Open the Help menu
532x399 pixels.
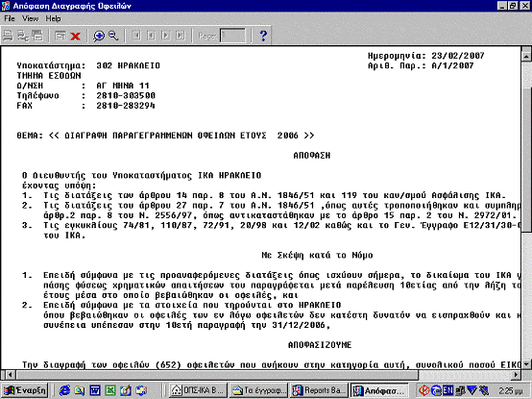(x=53, y=18)
